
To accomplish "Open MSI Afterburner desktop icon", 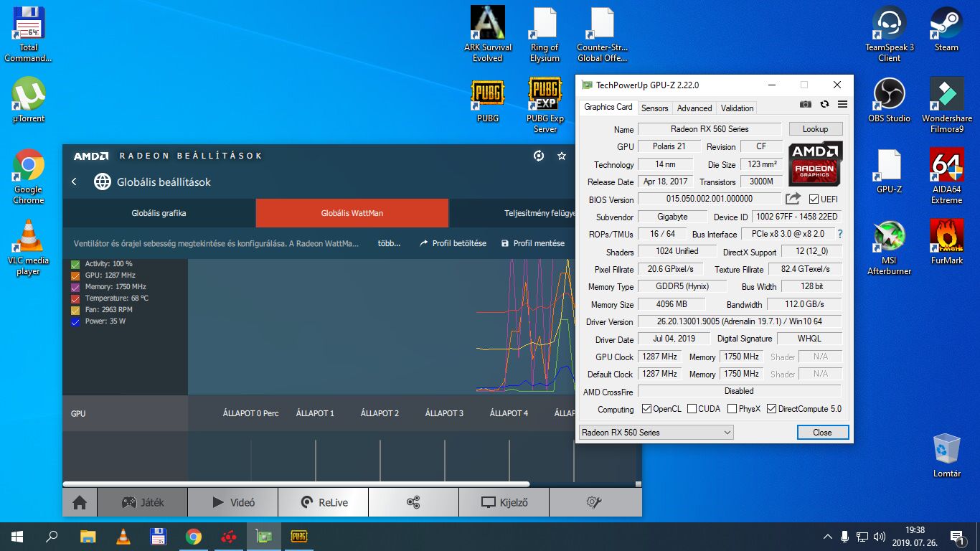I will click(890, 248).
